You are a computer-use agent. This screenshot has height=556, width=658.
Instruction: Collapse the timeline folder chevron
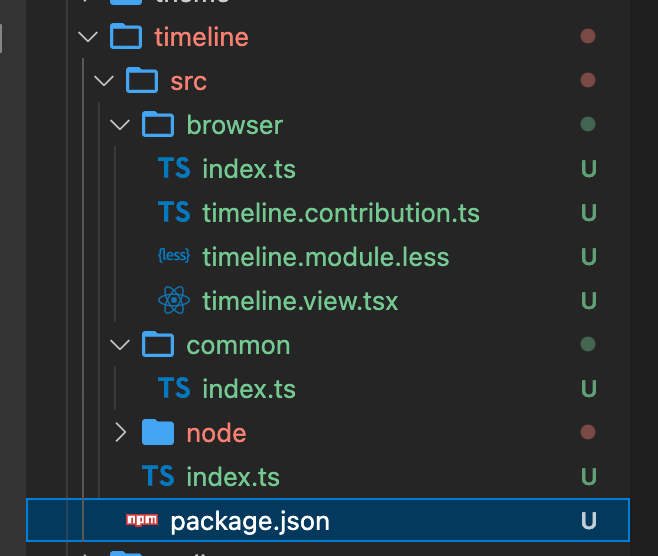pos(88,37)
